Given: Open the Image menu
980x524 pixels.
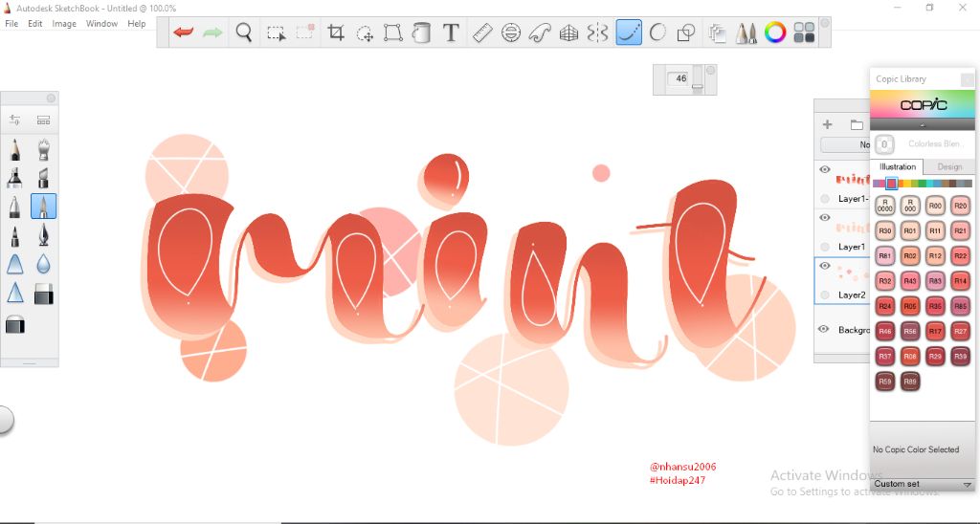Looking at the screenshot, I should (x=64, y=24).
